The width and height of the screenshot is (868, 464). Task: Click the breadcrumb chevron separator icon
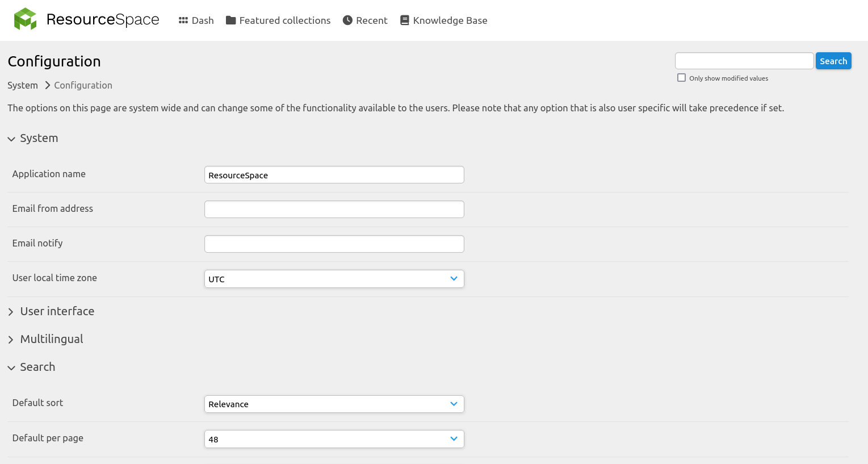(x=48, y=85)
